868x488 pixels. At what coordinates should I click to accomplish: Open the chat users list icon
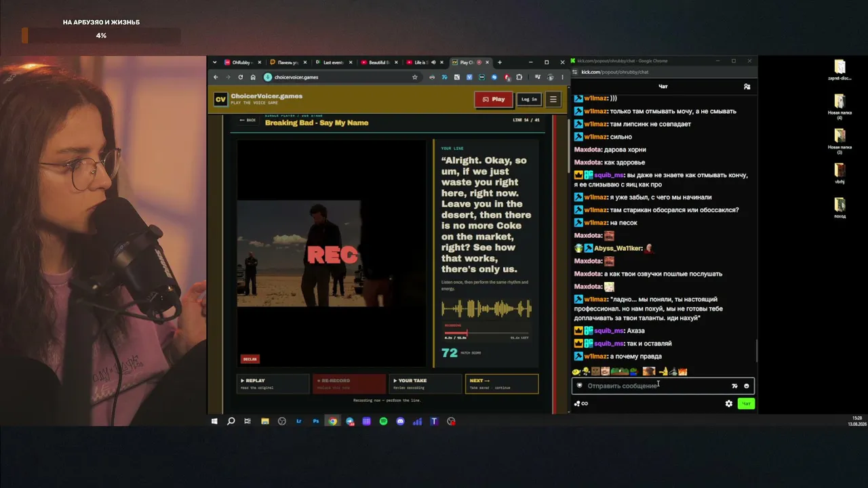(747, 87)
